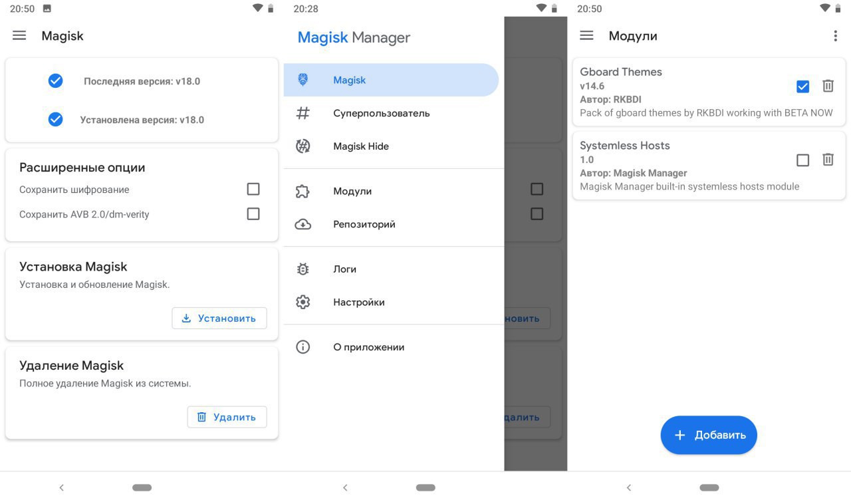Click cloud download icon for Репозиторий
The image size is (851, 504).
[303, 224]
